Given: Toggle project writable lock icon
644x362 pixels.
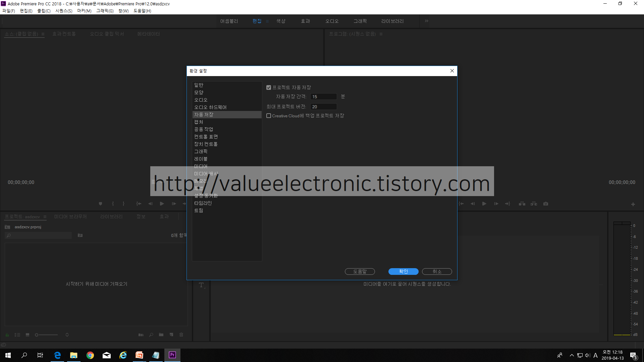Looking at the screenshot, I should click(x=7, y=335).
